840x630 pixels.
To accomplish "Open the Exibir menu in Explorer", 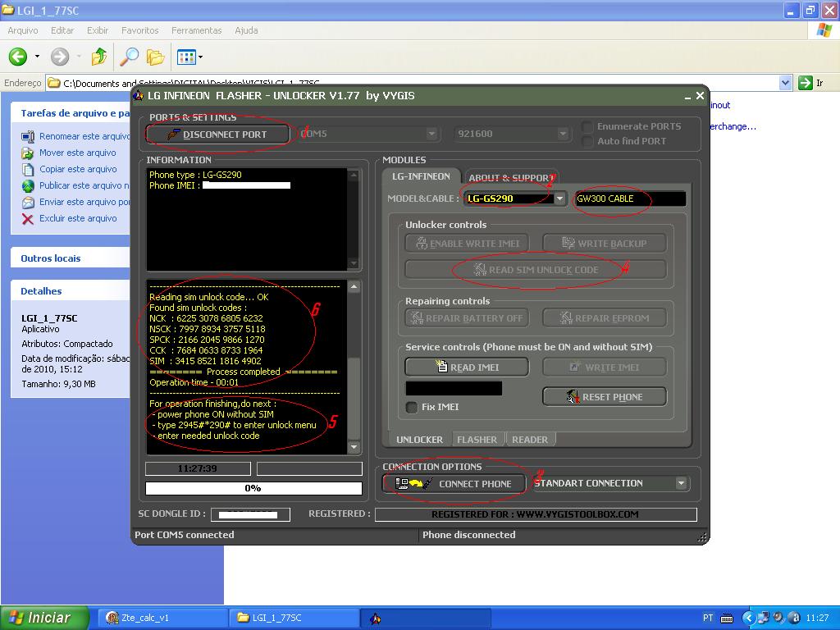I will 98,30.
